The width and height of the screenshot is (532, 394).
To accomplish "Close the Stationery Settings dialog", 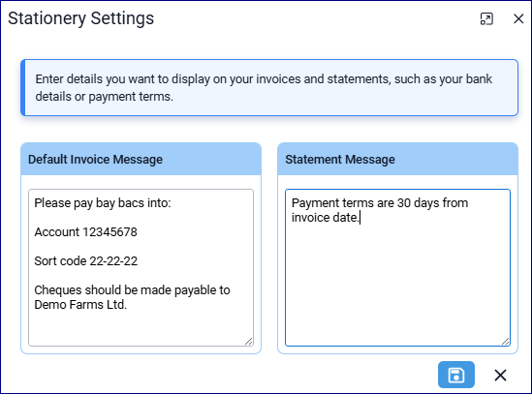I will point(518,18).
